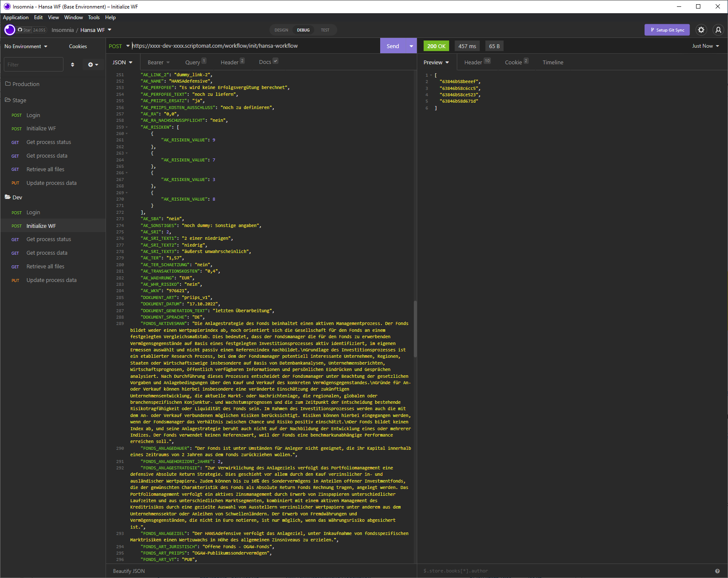Select Login request under Dev
The height and width of the screenshot is (578, 728).
click(x=53, y=213)
